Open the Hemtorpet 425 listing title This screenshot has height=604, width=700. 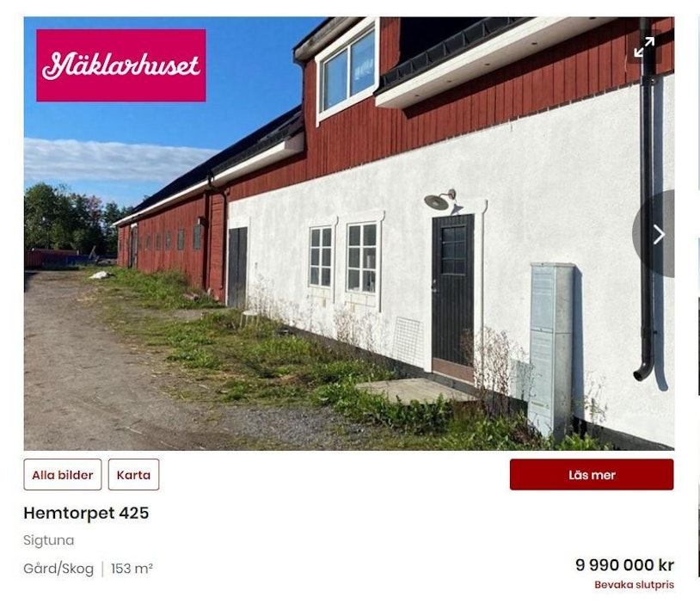click(86, 513)
